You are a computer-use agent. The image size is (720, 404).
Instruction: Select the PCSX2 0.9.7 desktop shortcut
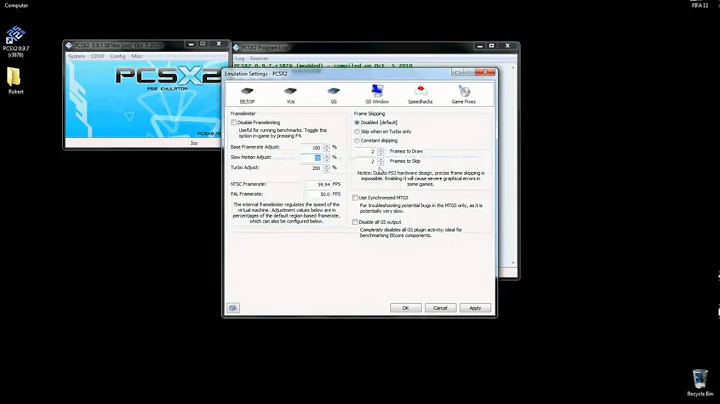(16, 41)
